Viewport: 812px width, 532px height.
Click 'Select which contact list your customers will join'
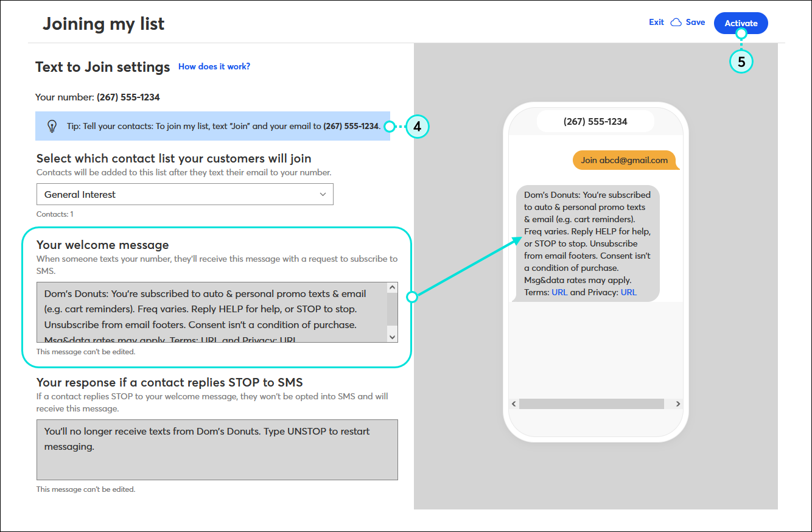click(x=174, y=158)
